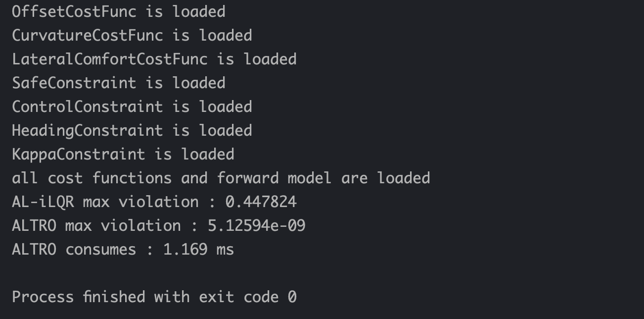Click the 0.447824 violation value
Screen dimensions: 644x319
[x=261, y=202]
